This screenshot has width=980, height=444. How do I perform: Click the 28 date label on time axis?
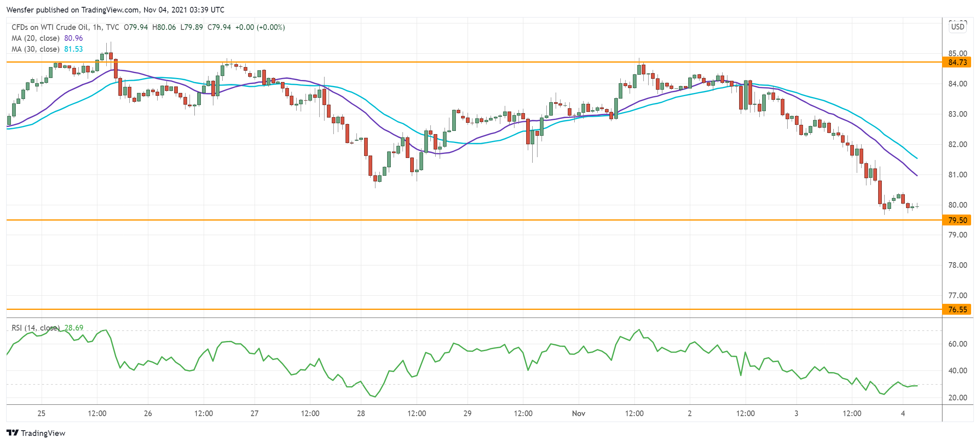click(361, 413)
